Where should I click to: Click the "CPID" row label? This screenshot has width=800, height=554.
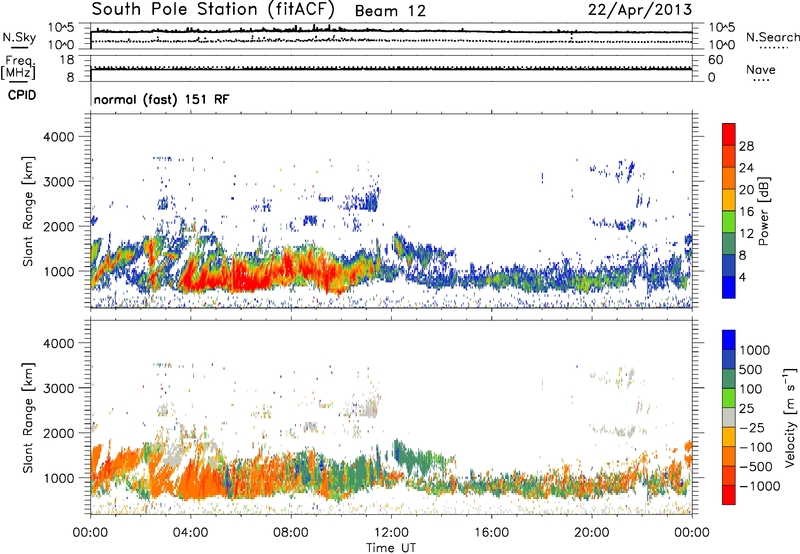click(x=21, y=95)
